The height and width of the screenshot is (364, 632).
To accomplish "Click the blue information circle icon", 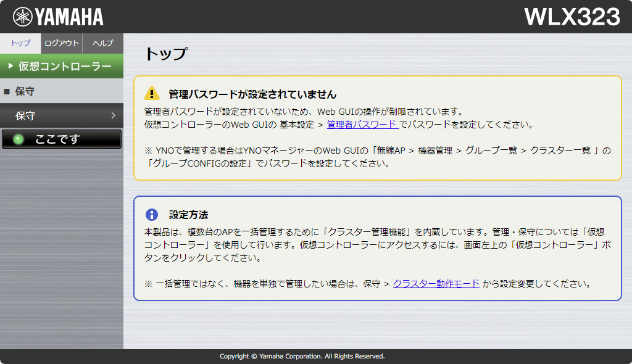I will click(x=152, y=215).
